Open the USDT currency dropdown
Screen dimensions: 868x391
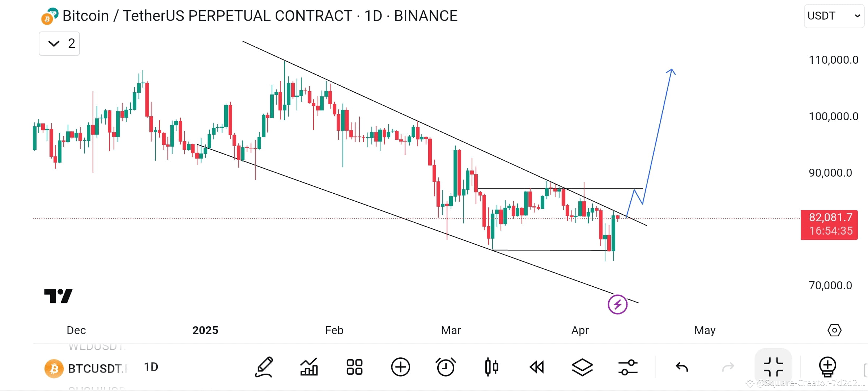tap(834, 16)
